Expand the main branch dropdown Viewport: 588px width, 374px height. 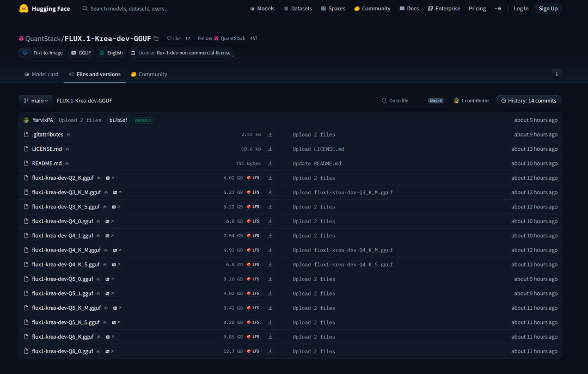click(35, 101)
